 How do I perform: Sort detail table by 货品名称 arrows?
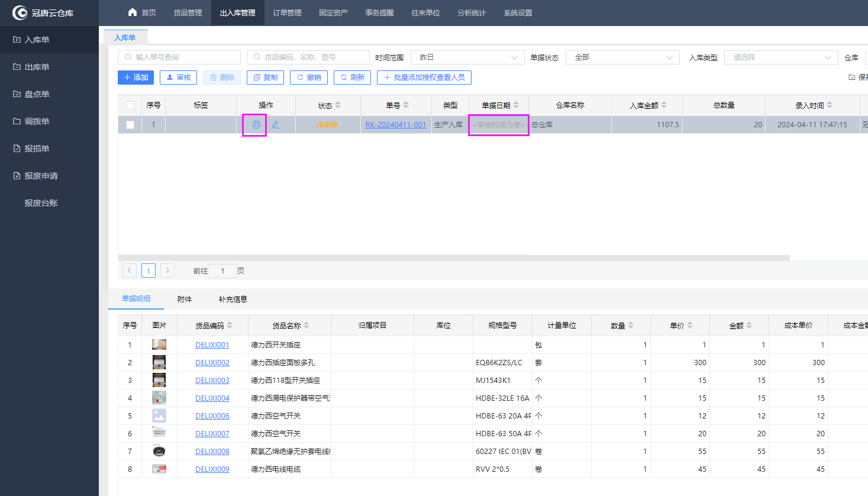(306, 325)
